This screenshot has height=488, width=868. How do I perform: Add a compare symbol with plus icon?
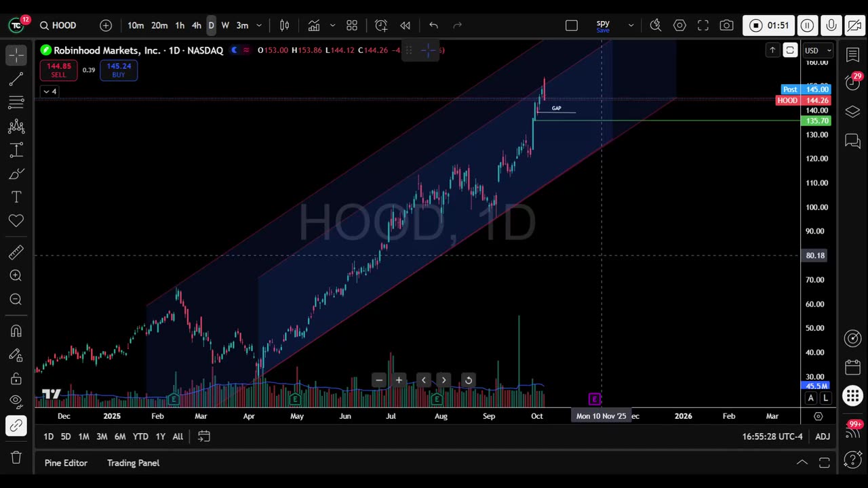pyautogui.click(x=106, y=25)
